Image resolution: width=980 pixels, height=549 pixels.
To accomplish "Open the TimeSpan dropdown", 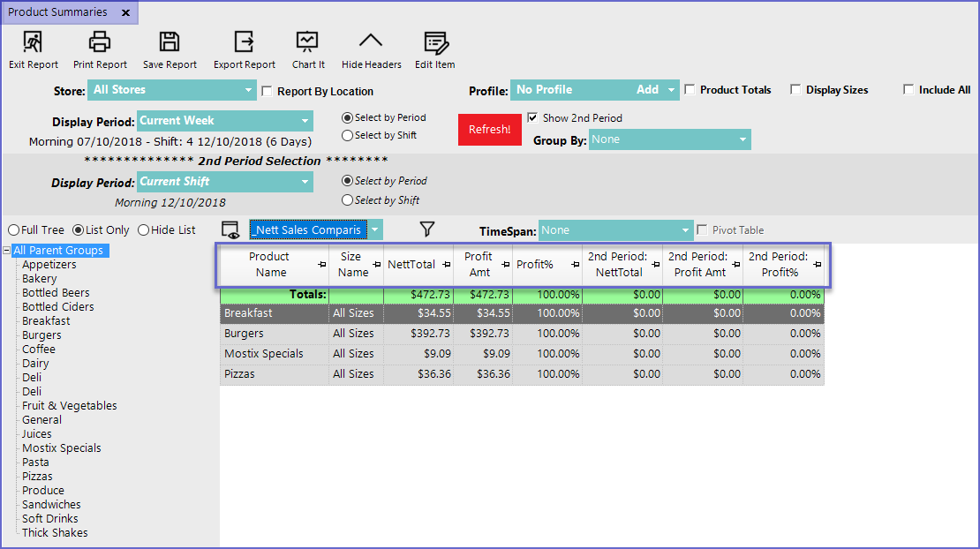I will [615, 230].
